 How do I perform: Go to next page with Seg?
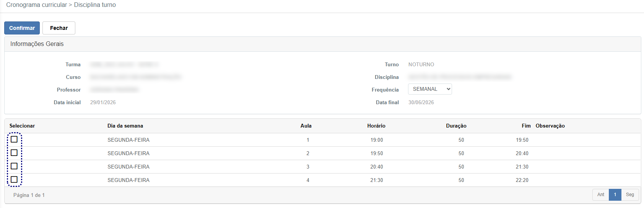629,195
